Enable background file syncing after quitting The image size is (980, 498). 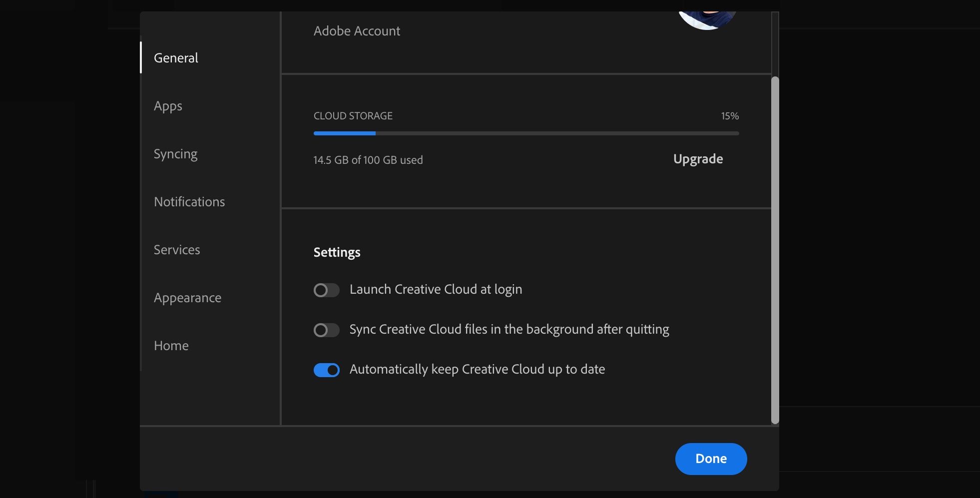click(x=327, y=330)
